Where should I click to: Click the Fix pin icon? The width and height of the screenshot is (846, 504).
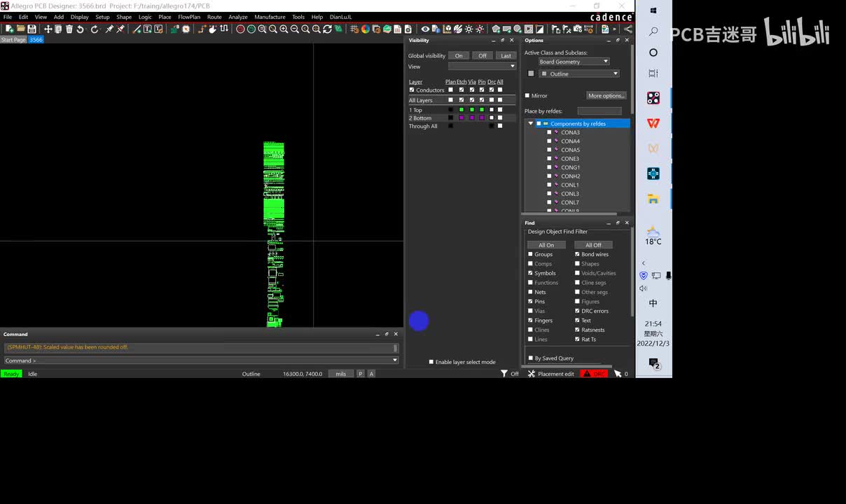pos(109,29)
